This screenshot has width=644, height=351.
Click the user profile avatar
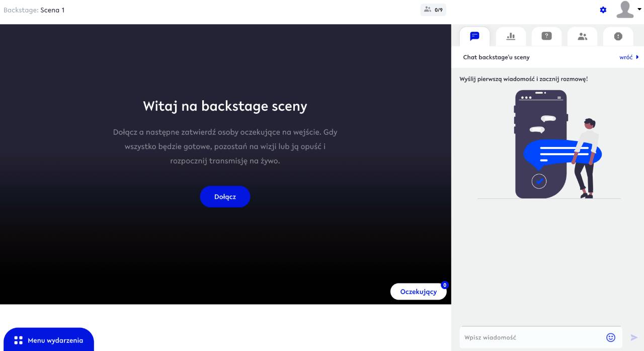pyautogui.click(x=625, y=10)
